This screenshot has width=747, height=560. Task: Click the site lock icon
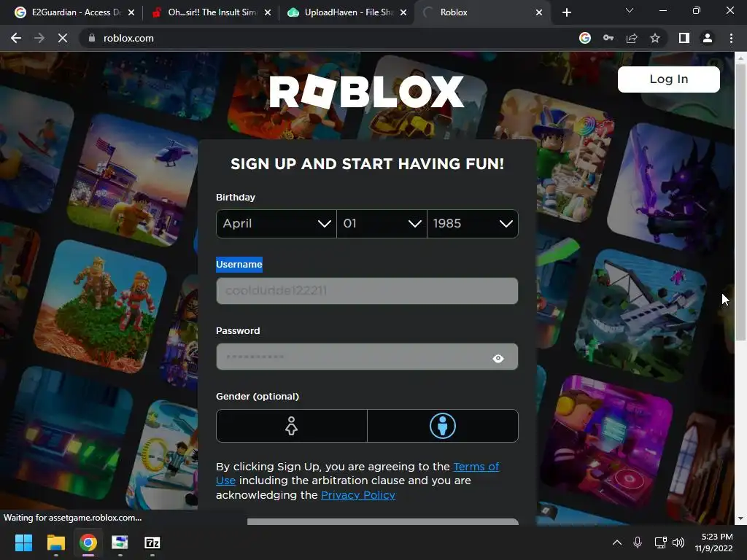pyautogui.click(x=91, y=38)
